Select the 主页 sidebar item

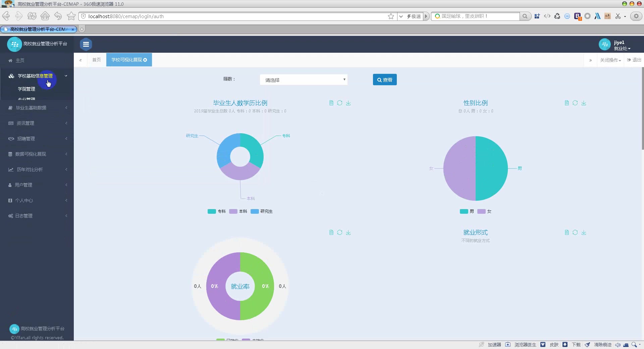tap(37, 60)
